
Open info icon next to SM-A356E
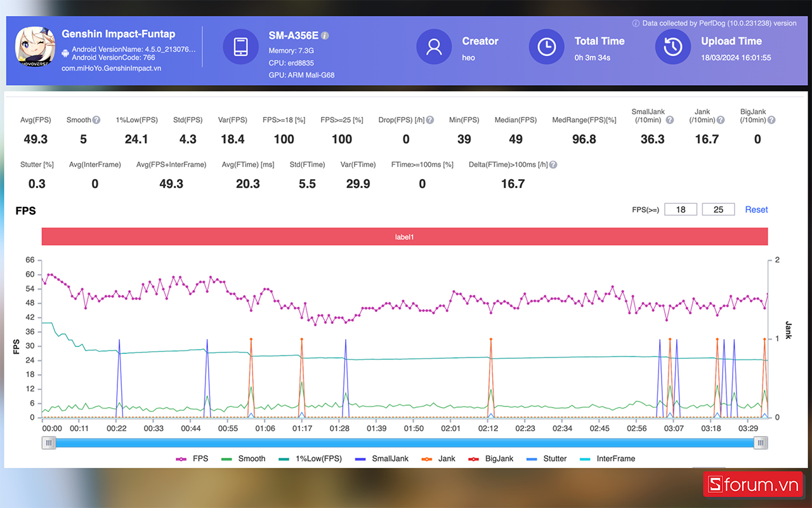click(325, 36)
